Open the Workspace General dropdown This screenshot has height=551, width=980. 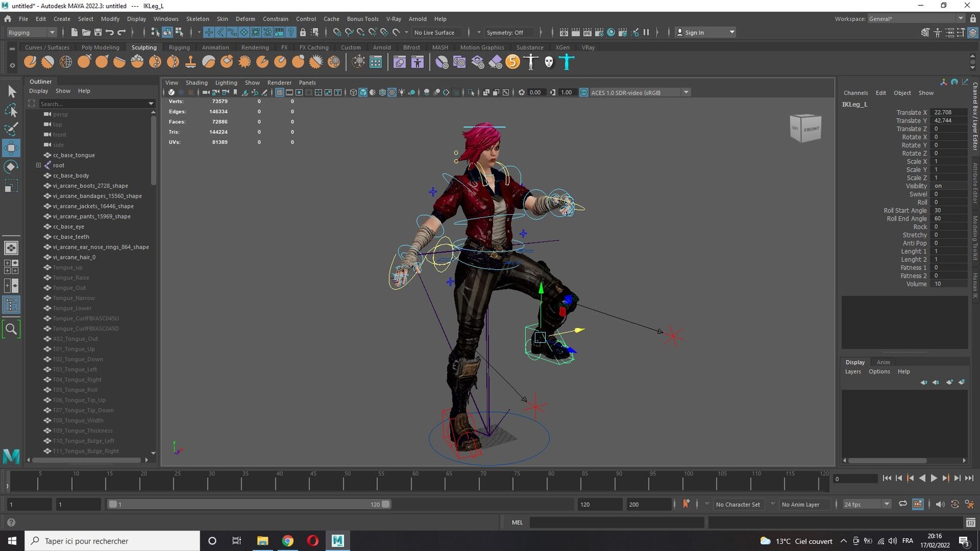(x=916, y=19)
